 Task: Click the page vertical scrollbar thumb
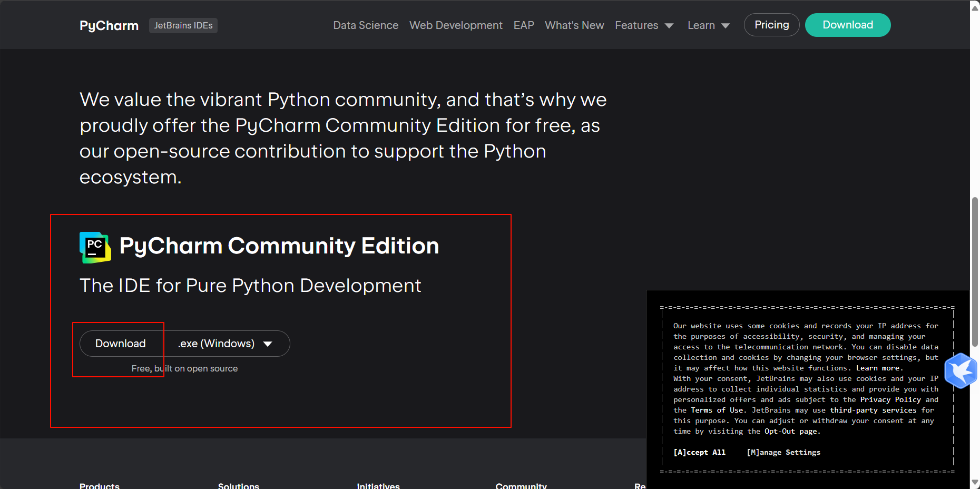coord(975,271)
